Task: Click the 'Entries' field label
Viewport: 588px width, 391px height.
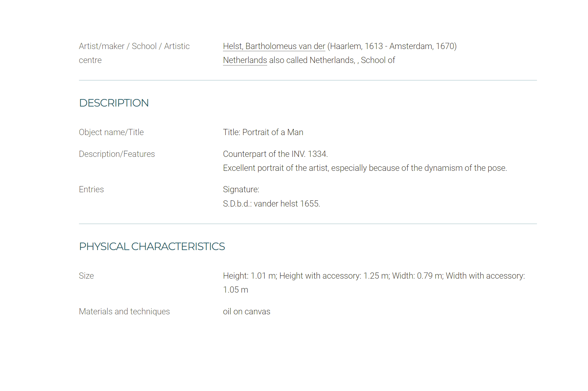Action: (91, 189)
